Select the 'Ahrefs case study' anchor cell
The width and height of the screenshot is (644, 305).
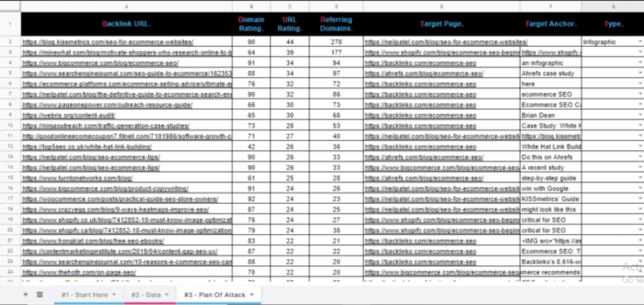coord(551,73)
